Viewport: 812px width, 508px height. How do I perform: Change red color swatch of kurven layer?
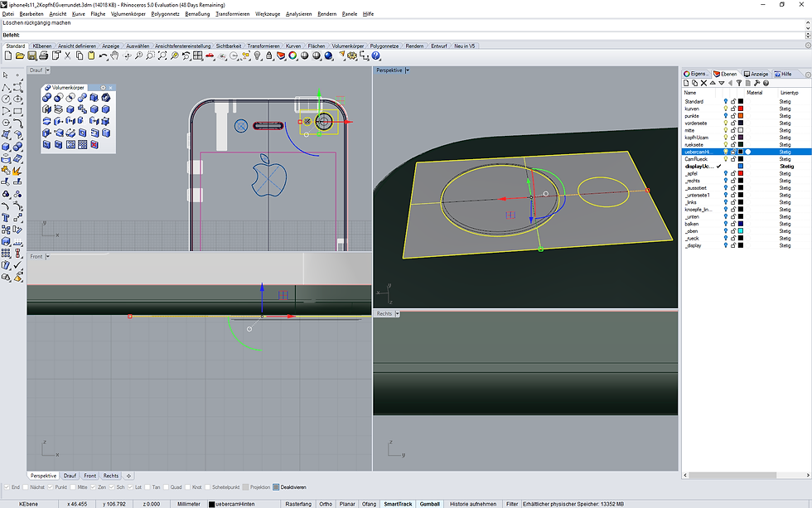(741, 109)
